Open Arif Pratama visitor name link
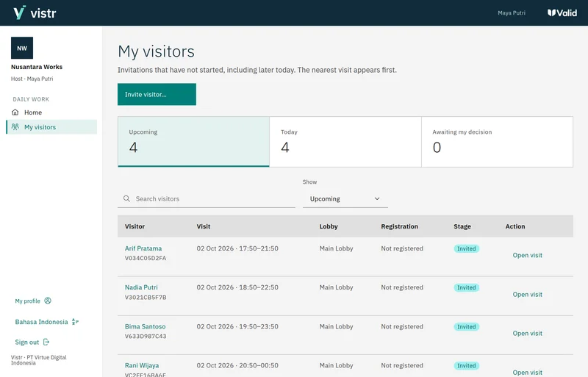Image resolution: width=588 pixels, height=377 pixels. (x=143, y=248)
